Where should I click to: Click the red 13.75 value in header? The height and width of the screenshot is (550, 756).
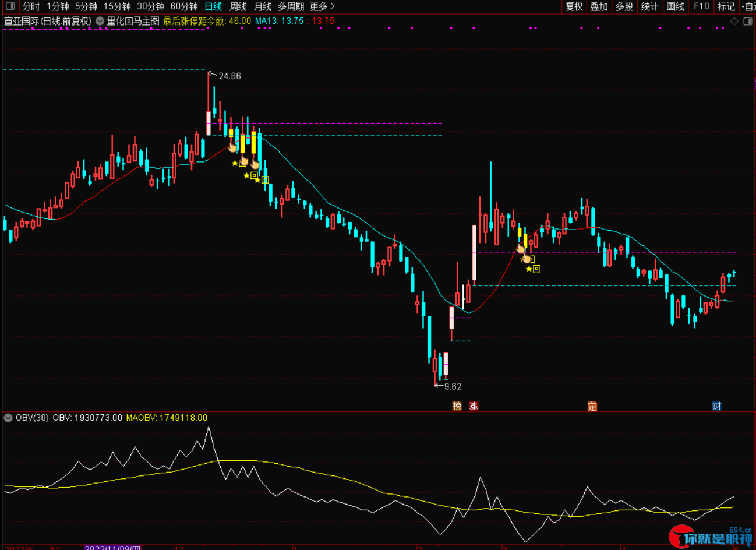coord(323,21)
